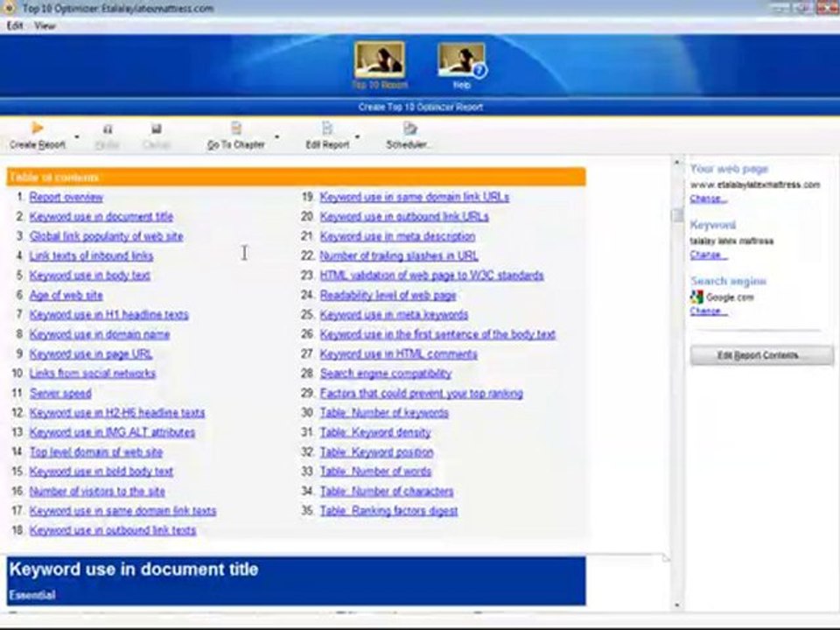Open the Edit menu
The image size is (840, 630).
point(15,25)
